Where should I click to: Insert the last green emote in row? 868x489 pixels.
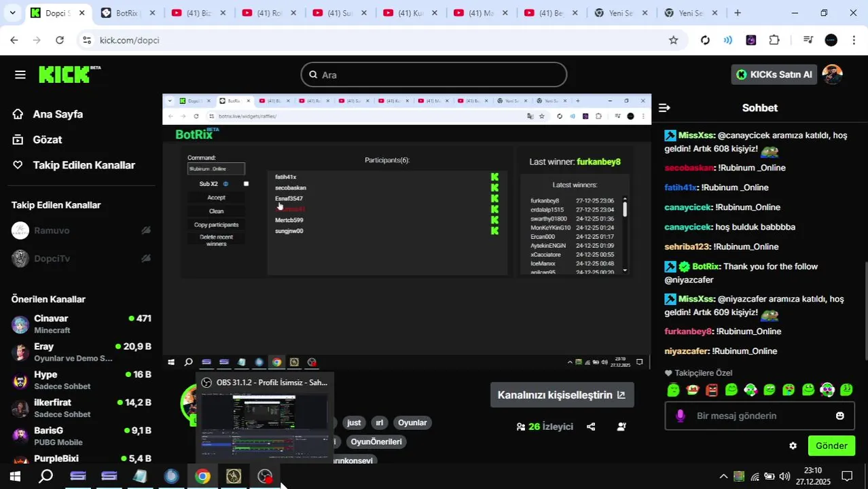click(847, 390)
